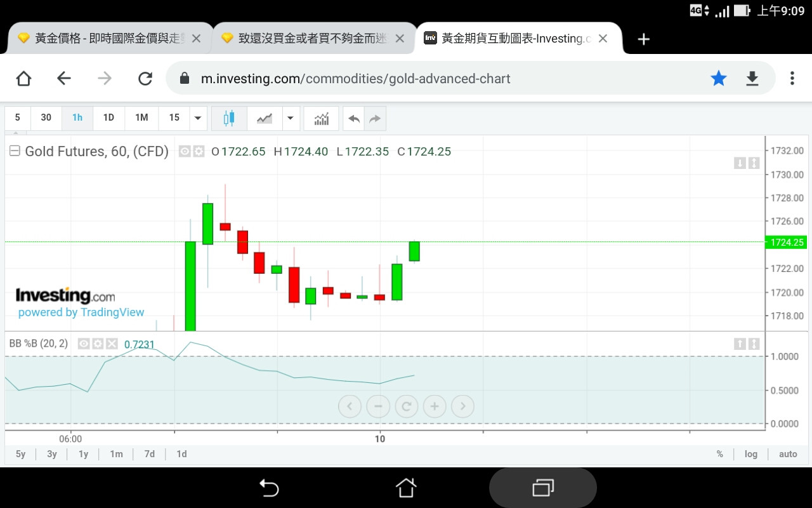Open the indicators panel
This screenshot has width=812, height=508.
point(322,117)
